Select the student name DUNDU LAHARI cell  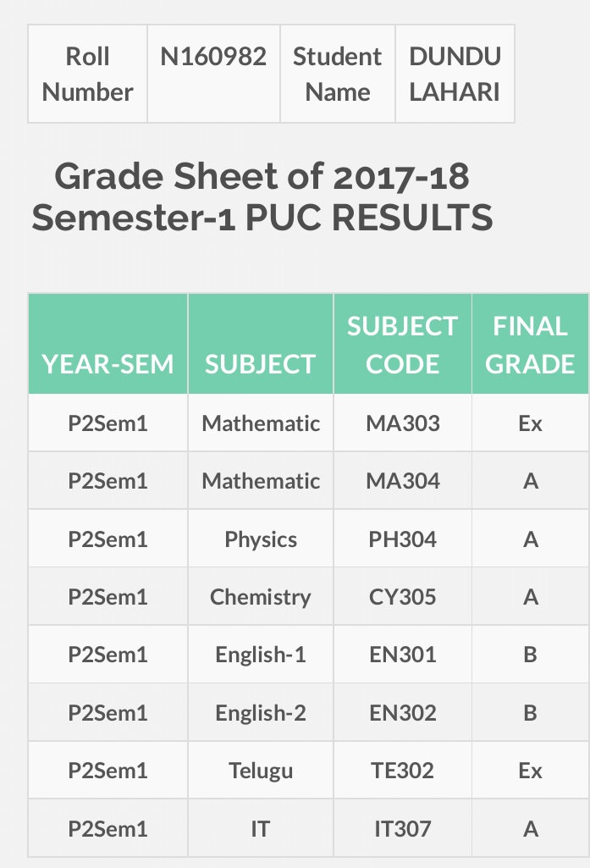pos(455,74)
